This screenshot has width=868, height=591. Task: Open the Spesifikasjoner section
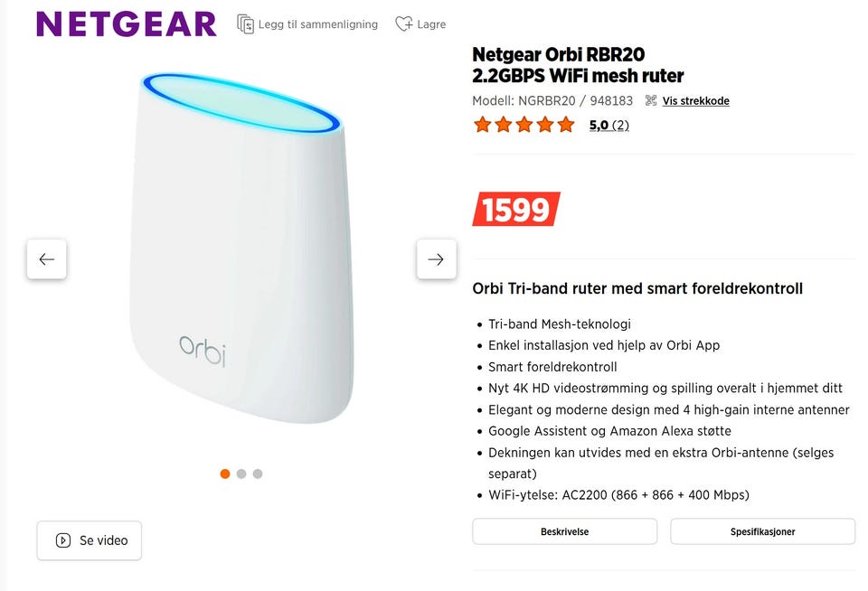click(762, 531)
